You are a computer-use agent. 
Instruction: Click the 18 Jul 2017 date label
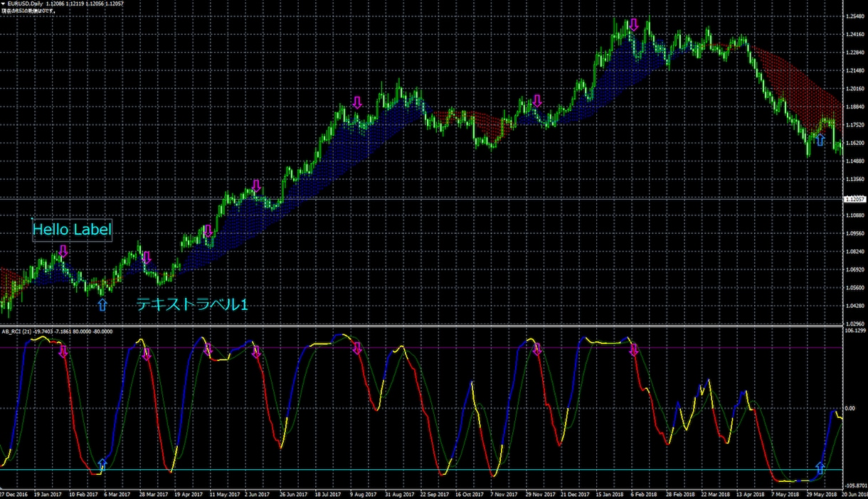(328, 494)
